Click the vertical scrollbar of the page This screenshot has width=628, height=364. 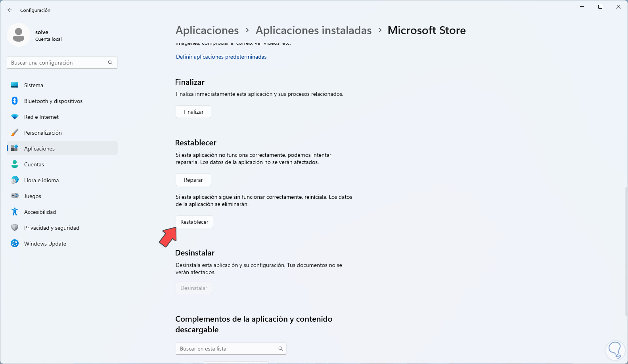[x=626, y=251]
